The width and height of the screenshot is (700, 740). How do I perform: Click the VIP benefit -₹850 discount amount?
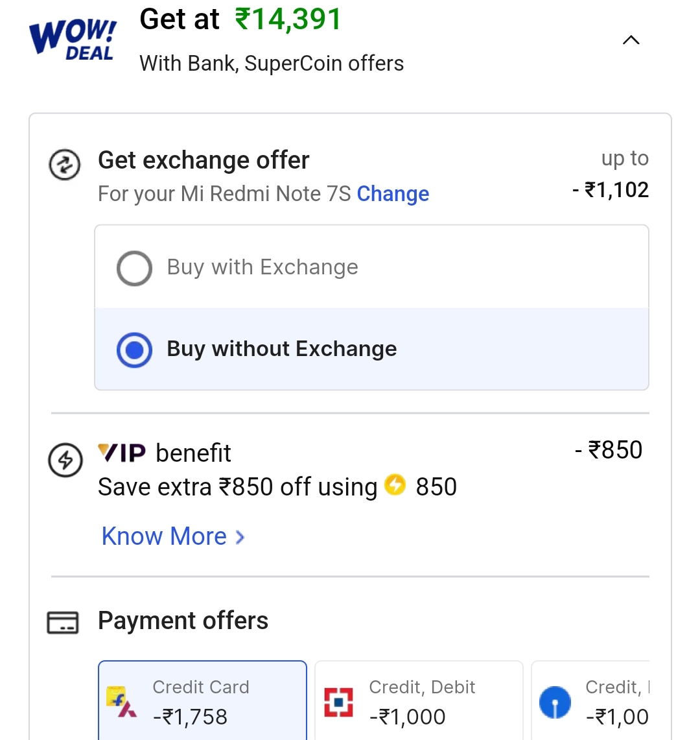point(609,450)
